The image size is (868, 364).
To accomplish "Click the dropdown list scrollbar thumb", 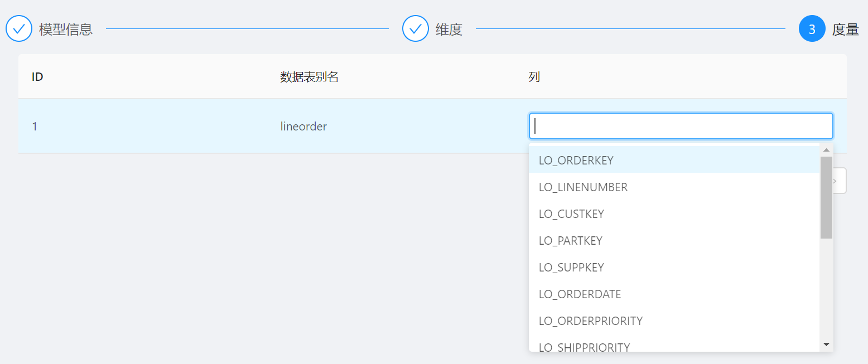I will 826,197.
